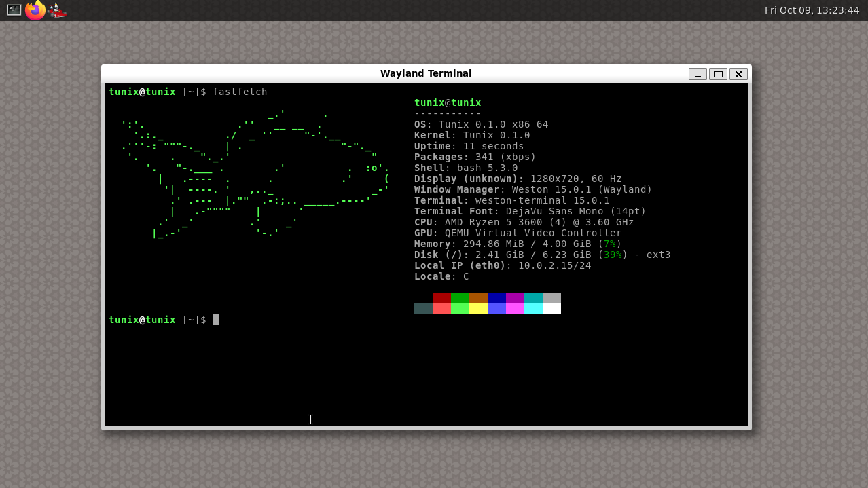
Task: Click the tunix@tunix header above the dashes
Action: [x=448, y=102]
